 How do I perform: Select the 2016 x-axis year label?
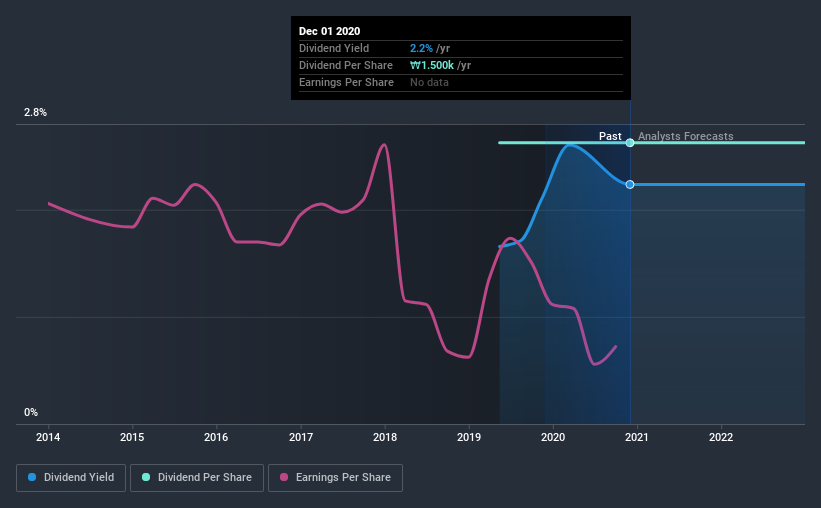tap(216, 437)
